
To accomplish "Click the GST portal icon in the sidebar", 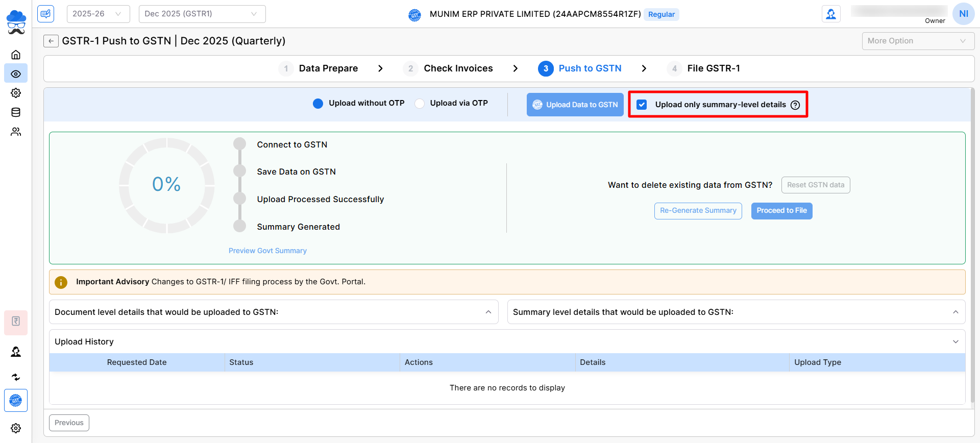I will (x=16, y=401).
